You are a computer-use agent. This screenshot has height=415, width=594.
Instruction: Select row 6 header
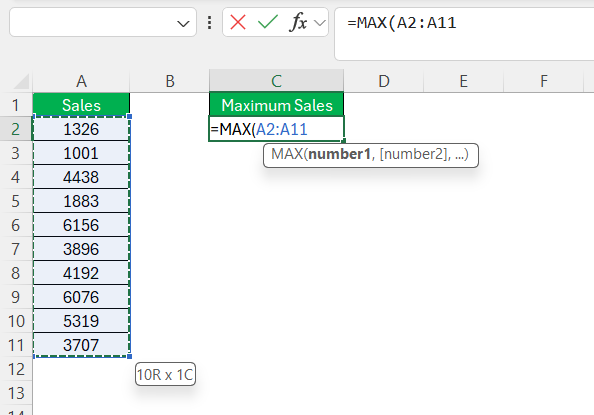pyautogui.click(x=16, y=225)
